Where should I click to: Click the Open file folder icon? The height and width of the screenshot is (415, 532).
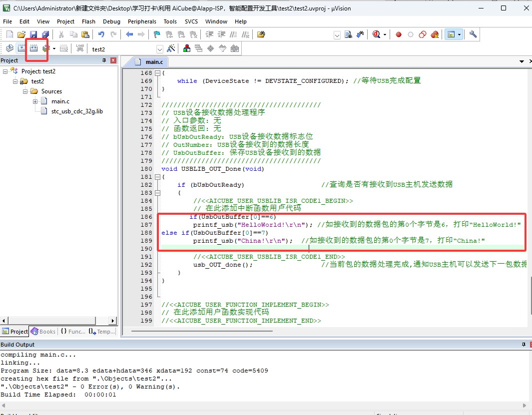[x=21, y=34]
